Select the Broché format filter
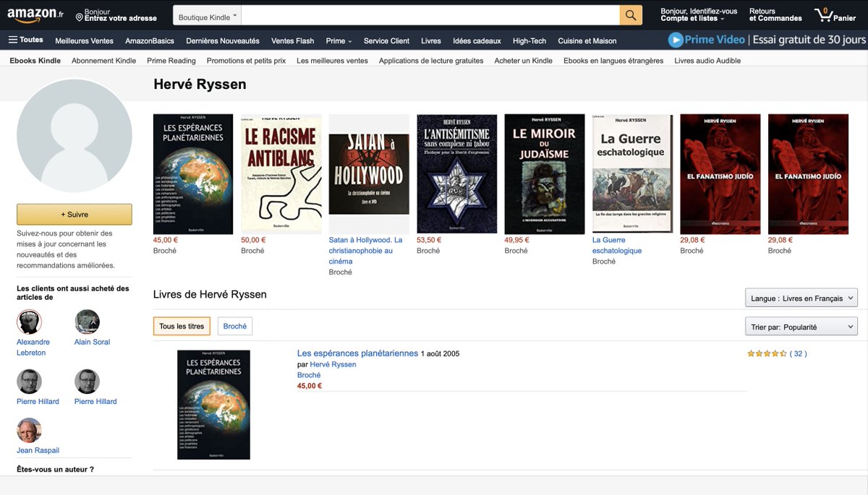Image resolution: width=868 pixels, height=495 pixels. pyautogui.click(x=235, y=327)
